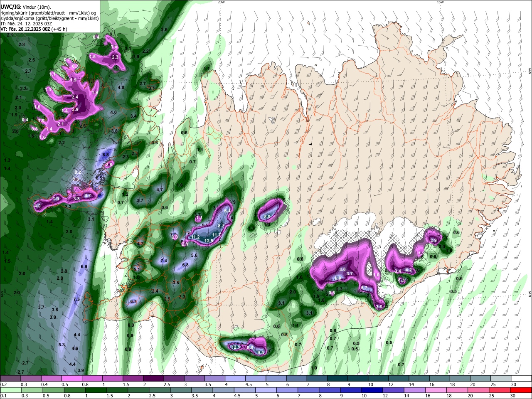The image size is (532, 399).
Task: Click the '15W' longitude label
Action: click(x=440, y=2)
